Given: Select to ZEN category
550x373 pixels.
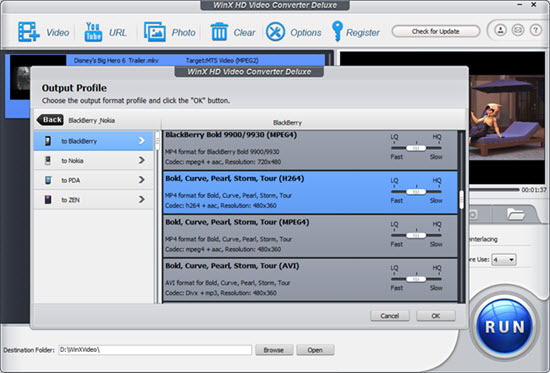Looking at the screenshot, I should tap(94, 200).
